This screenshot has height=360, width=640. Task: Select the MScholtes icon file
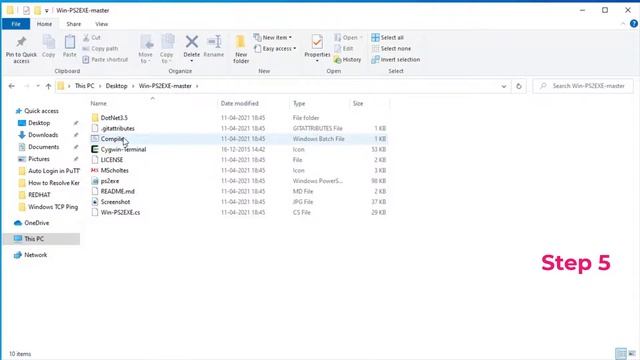pyautogui.click(x=115, y=171)
